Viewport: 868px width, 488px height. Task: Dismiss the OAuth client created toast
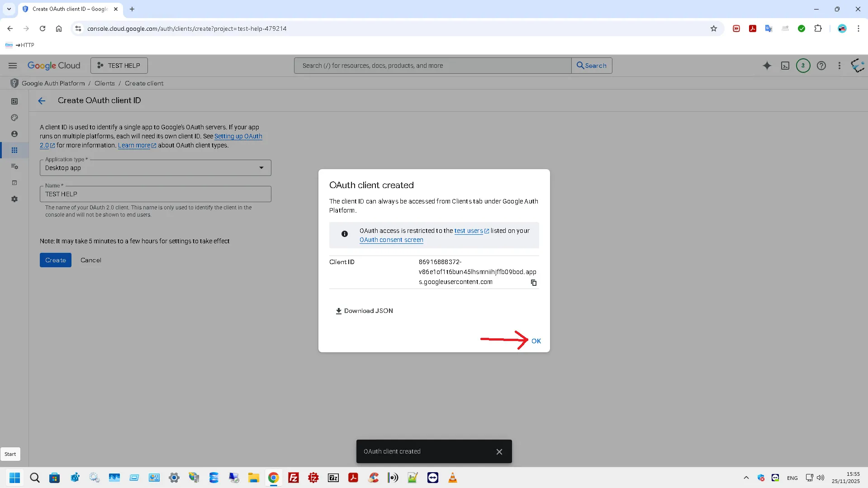point(499,451)
